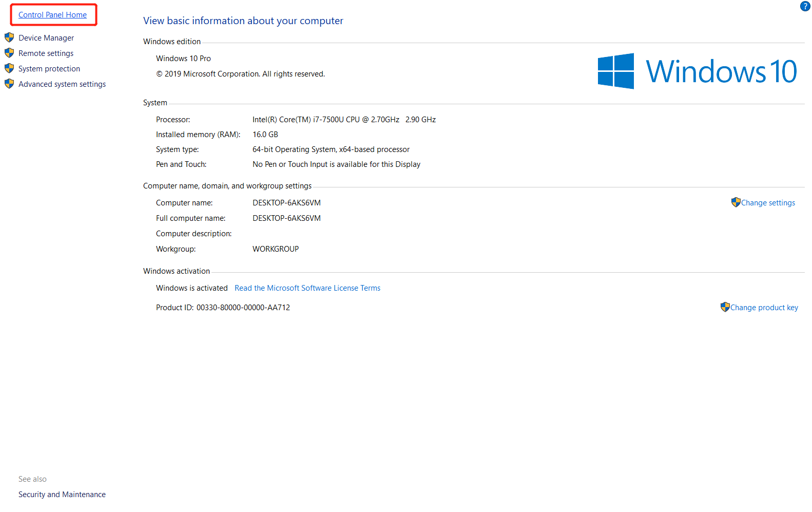Image resolution: width=812 pixels, height=512 pixels.
Task: Click the Intel Core i7-7500U processor value
Action: 344,120
